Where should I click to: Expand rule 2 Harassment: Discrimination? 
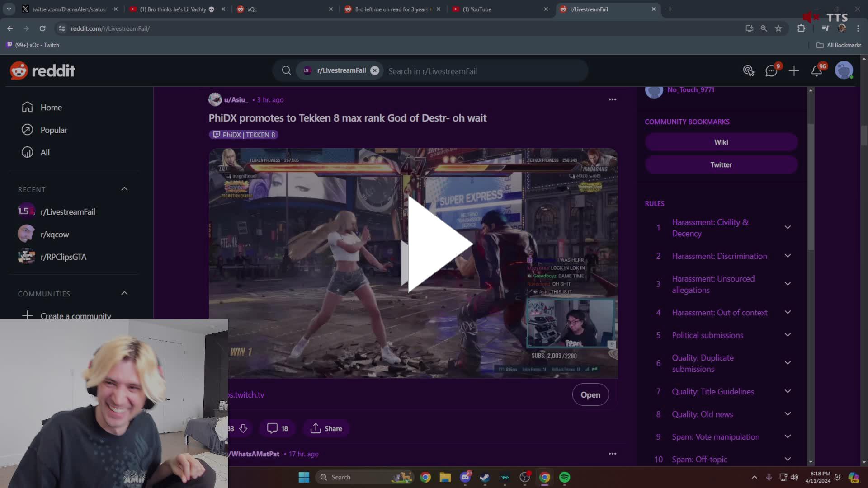788,256
